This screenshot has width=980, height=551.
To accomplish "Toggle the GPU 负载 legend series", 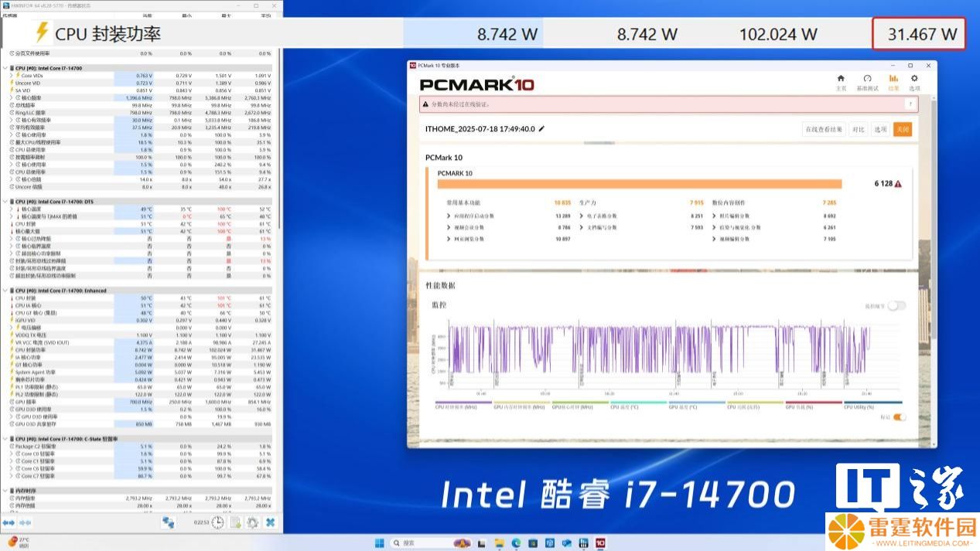I will click(x=813, y=406).
